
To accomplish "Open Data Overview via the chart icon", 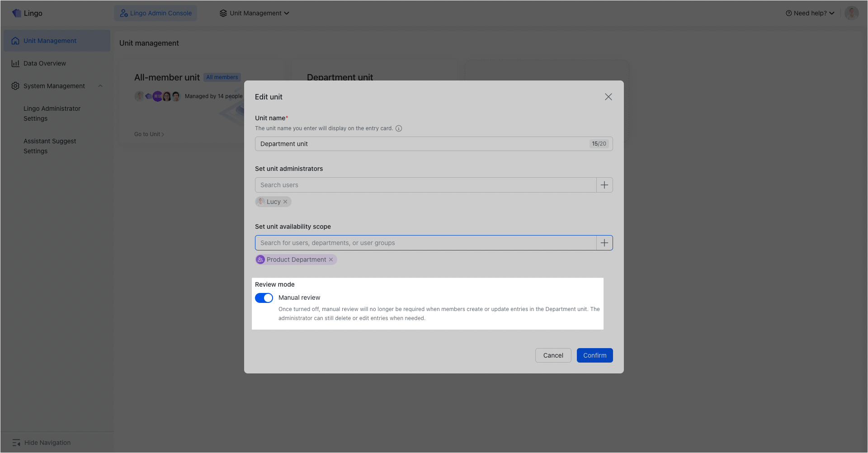I will click(15, 63).
